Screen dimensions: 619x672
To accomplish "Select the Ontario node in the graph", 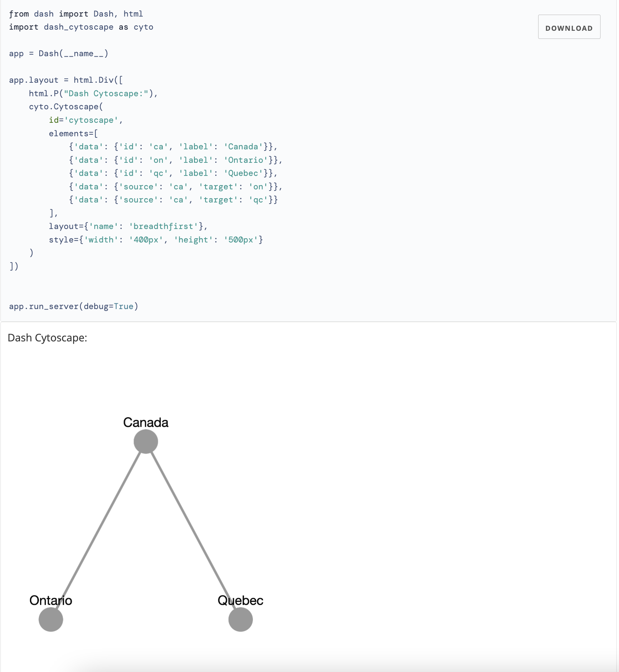I will pos(50,619).
